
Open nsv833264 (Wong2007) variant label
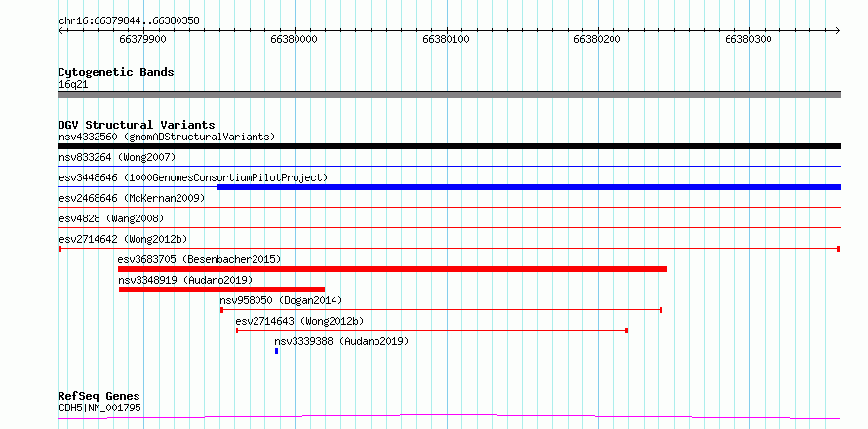coord(117,157)
